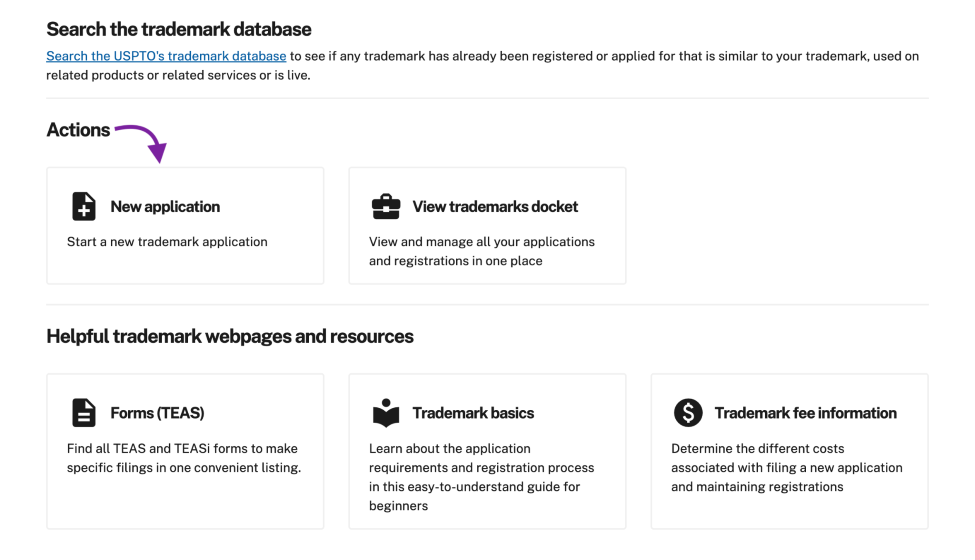Click the New application document-plus icon

click(84, 206)
